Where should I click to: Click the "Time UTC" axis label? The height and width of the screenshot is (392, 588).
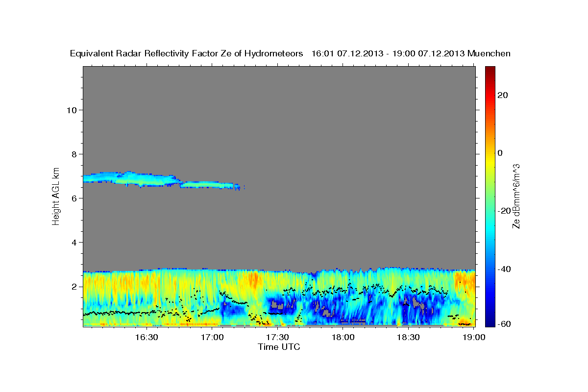[x=279, y=347]
